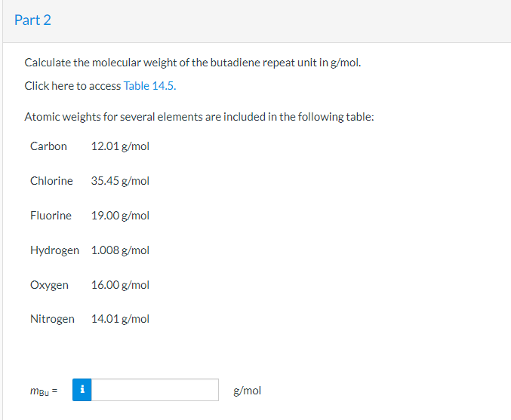Screen dimensions: 511x420
Task: Click the 16.00 g/mol value
Action: [120, 285]
